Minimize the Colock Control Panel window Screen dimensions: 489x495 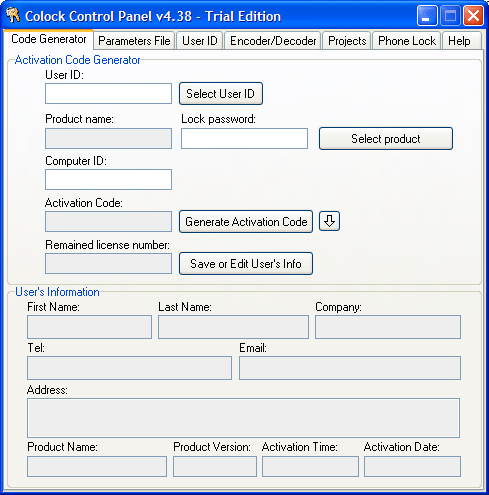[x=427, y=16]
